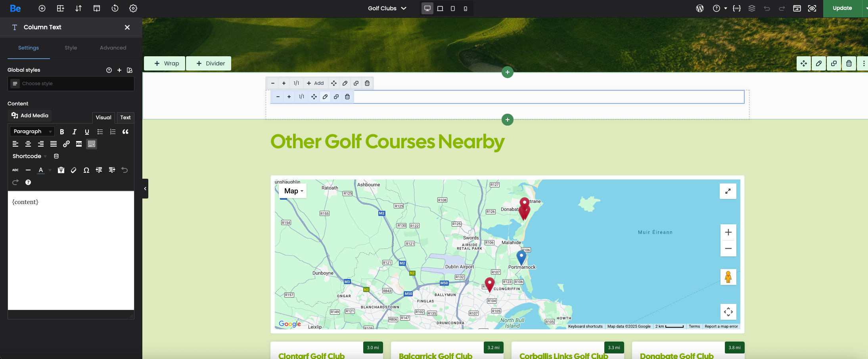This screenshot has height=359, width=868.
Task: Open the Paragraph format dropdown
Action: click(x=32, y=132)
